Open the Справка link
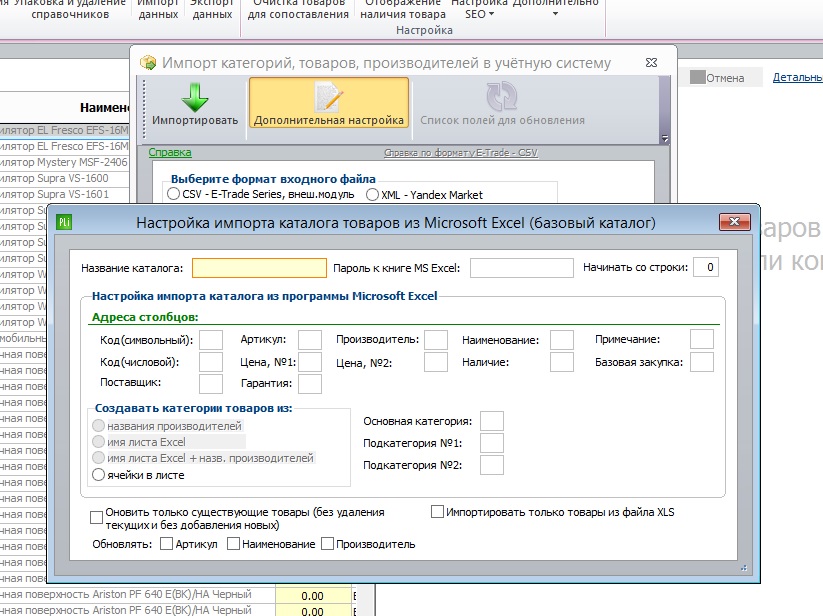This screenshot has height=616, width=823. [170, 152]
